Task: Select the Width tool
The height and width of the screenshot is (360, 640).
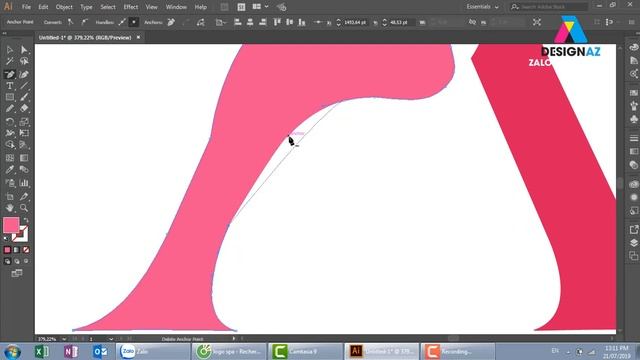Action: click(x=10, y=133)
